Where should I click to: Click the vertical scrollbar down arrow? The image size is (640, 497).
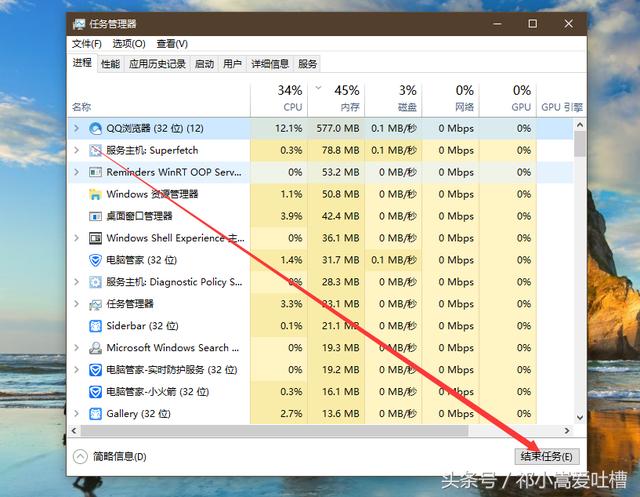pyautogui.click(x=580, y=417)
